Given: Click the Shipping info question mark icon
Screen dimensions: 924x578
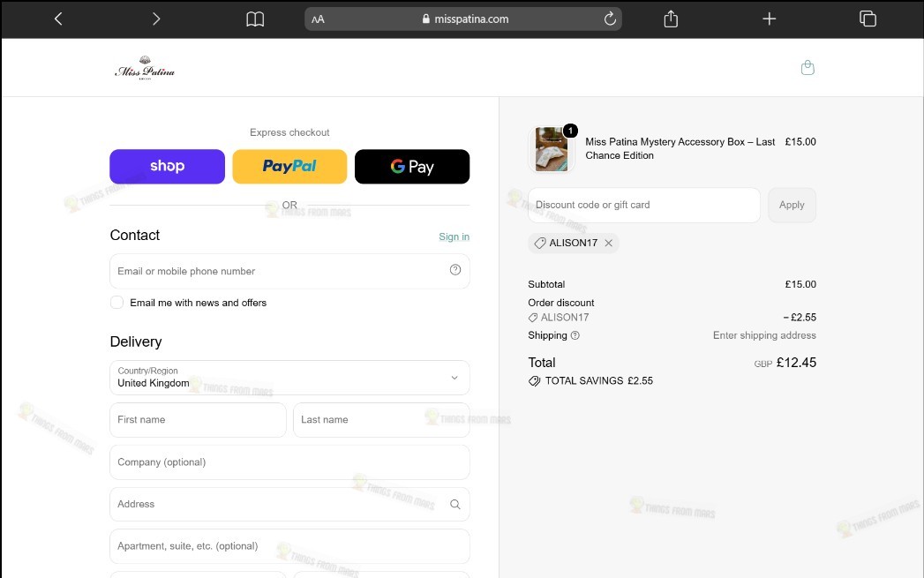Looking at the screenshot, I should 575,335.
